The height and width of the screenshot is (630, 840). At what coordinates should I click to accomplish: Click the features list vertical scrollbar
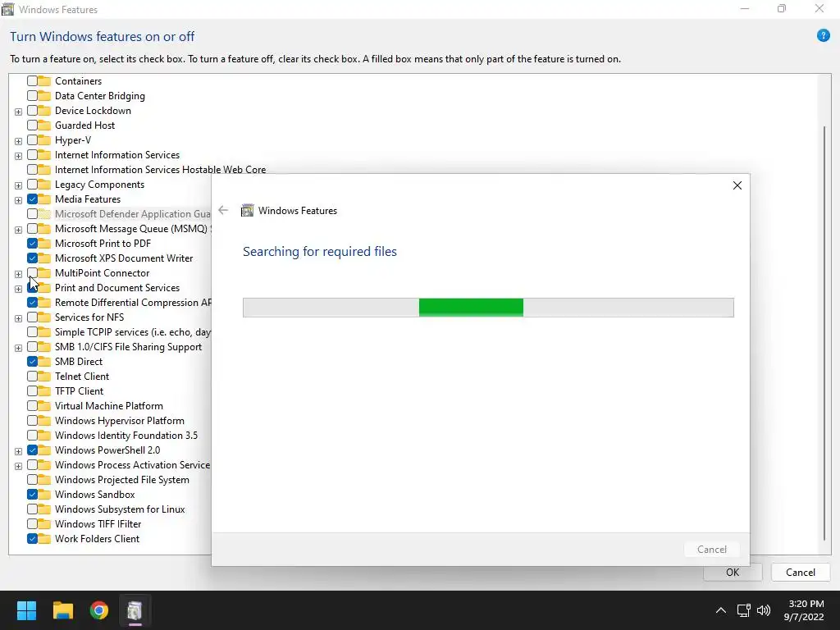(824, 333)
